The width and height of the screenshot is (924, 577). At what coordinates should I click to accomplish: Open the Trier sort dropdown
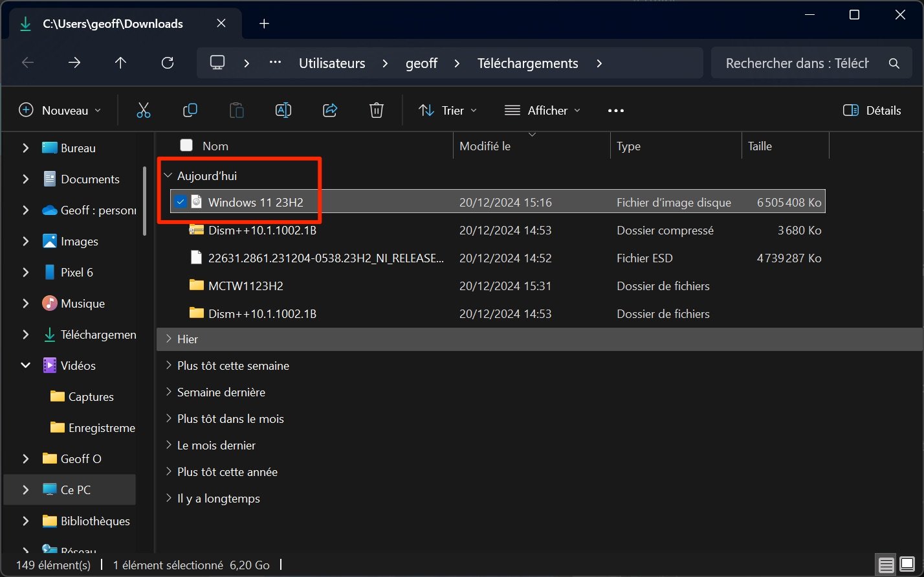(448, 111)
